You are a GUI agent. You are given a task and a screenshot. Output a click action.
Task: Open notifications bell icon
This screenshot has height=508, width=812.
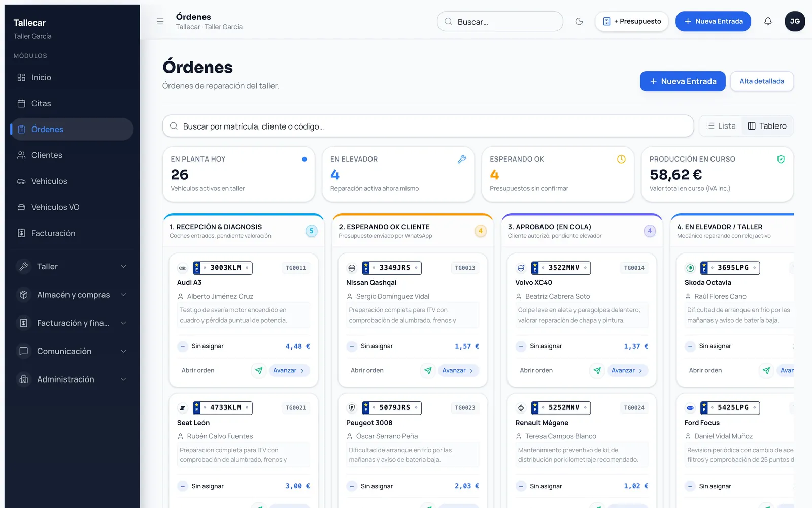tap(768, 21)
